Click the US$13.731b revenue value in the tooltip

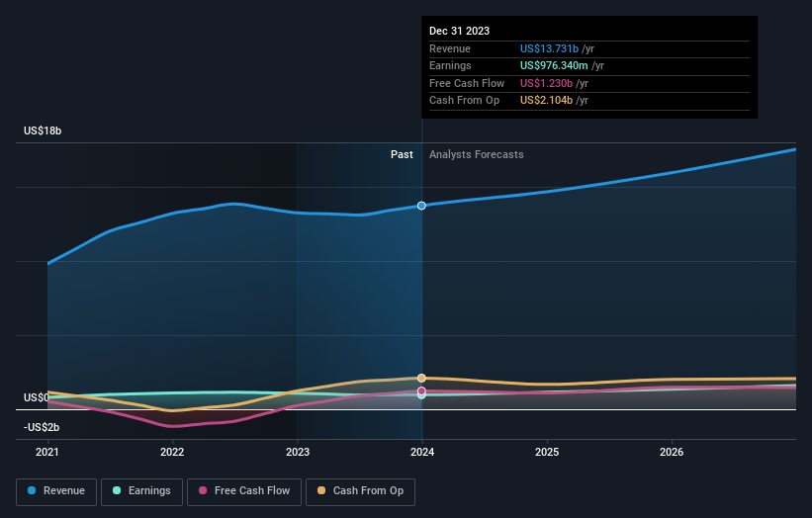(x=555, y=48)
